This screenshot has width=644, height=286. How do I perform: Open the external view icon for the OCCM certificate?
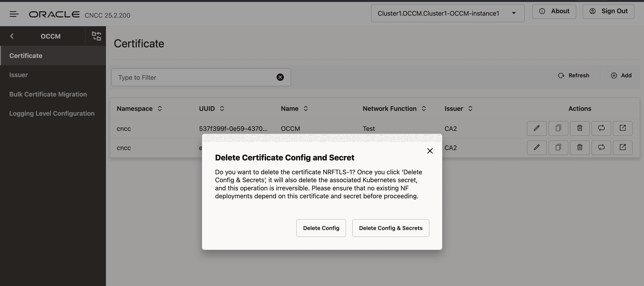point(622,128)
